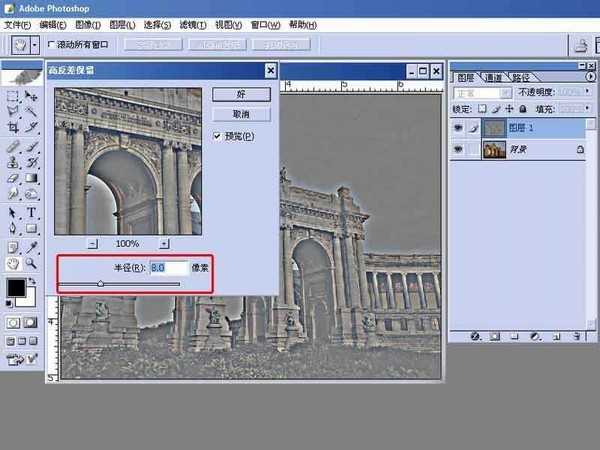Zoom out preview with minus button
The width and height of the screenshot is (600, 450).
92,243
